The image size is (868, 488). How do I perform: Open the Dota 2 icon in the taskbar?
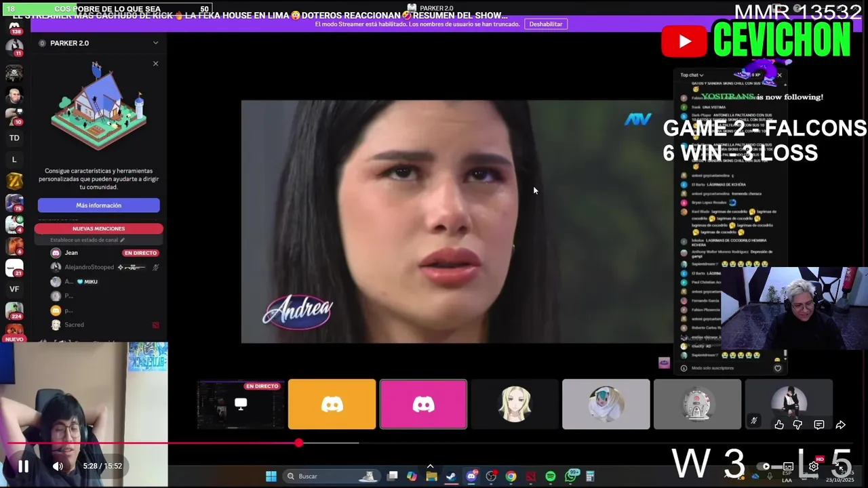point(531,476)
